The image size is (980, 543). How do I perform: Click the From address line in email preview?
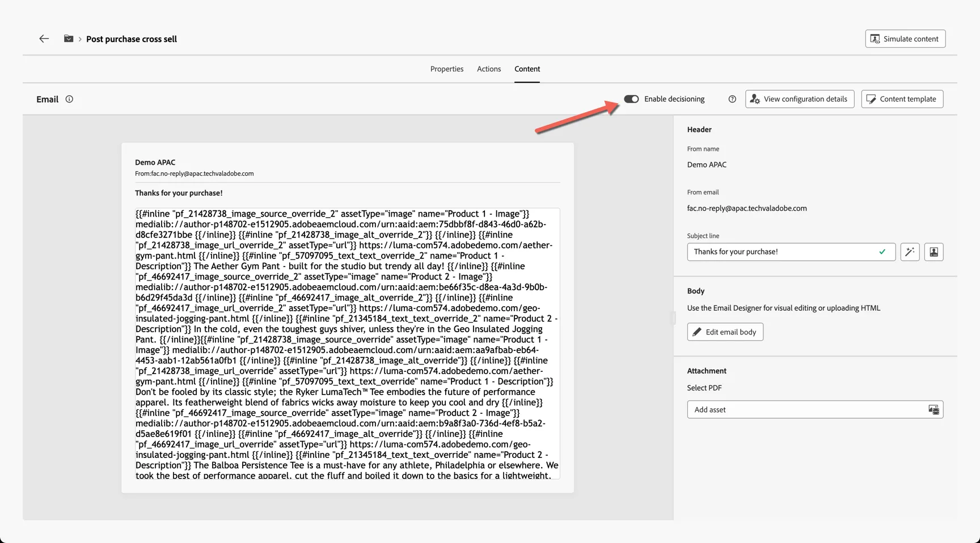195,174
